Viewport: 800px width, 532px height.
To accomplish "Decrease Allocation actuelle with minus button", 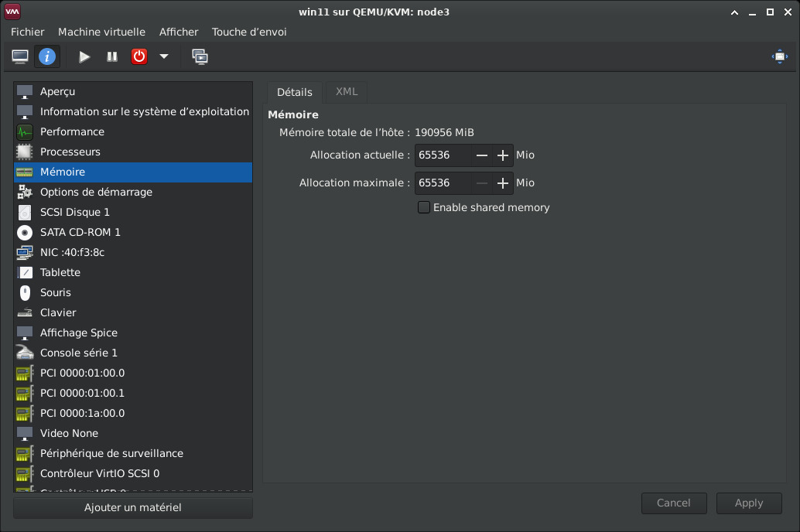I will (482, 155).
